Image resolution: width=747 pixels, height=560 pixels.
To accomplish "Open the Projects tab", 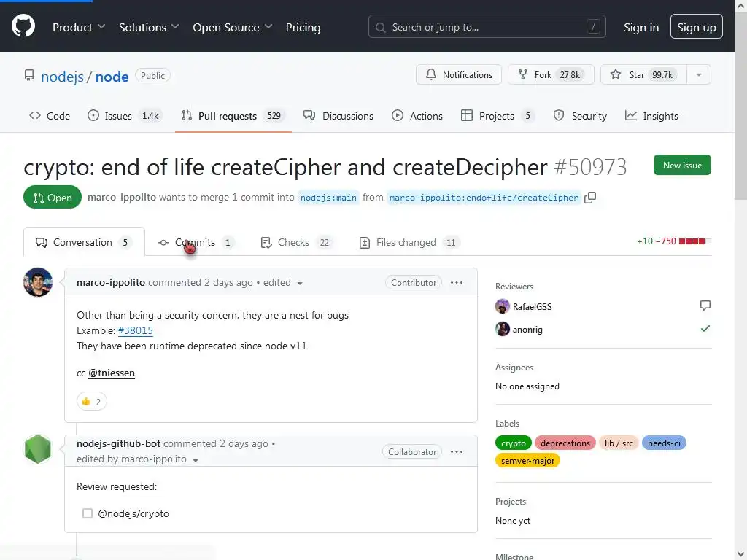I will click(x=498, y=116).
